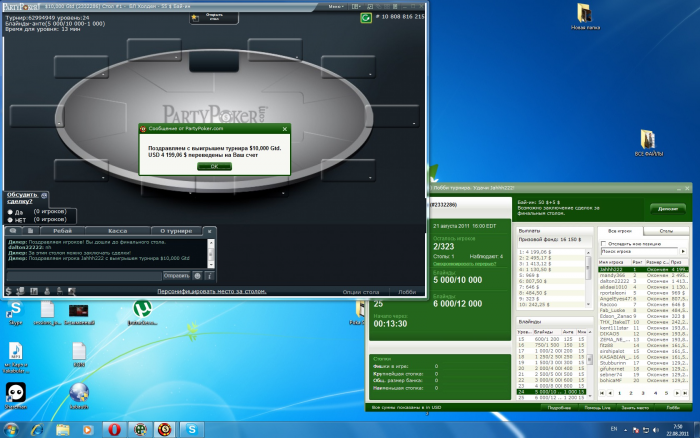Open the MP3 file icon on desktop
Screen dimensions: 700x438
pyautogui.click(x=16, y=357)
